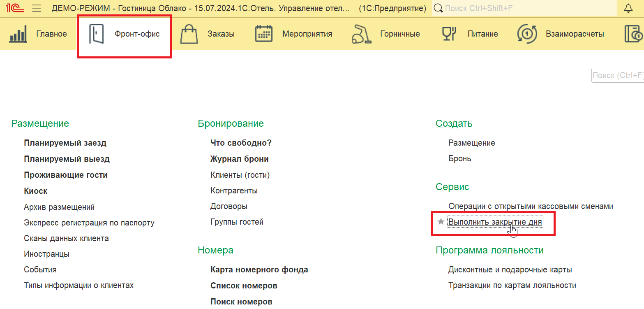Open Транзакции по картам лояльности
This screenshot has width=644, height=309.
[512, 286]
